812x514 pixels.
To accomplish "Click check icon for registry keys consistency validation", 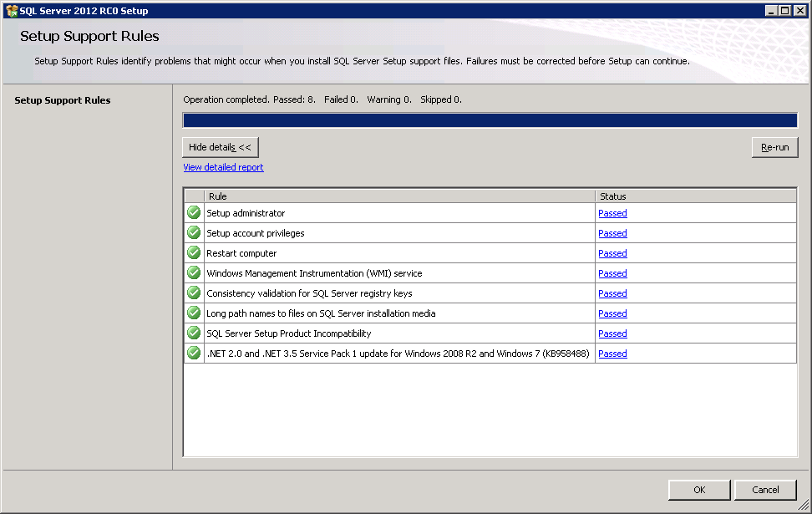I will pos(194,293).
